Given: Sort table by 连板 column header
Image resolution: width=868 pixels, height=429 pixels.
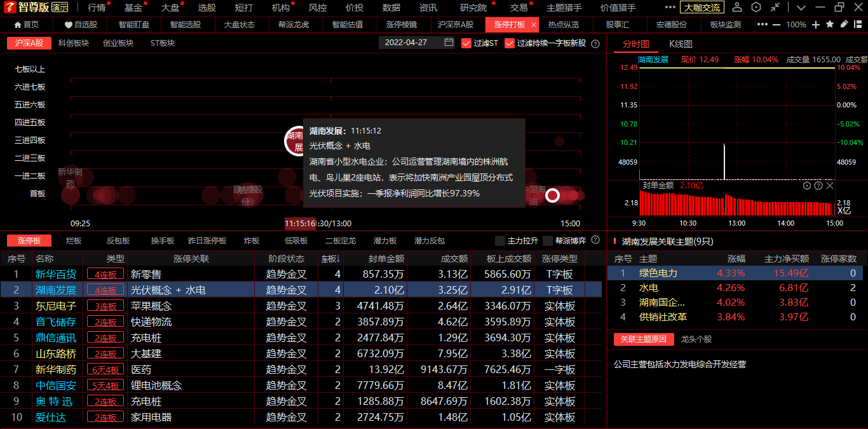Looking at the screenshot, I should point(330,259).
